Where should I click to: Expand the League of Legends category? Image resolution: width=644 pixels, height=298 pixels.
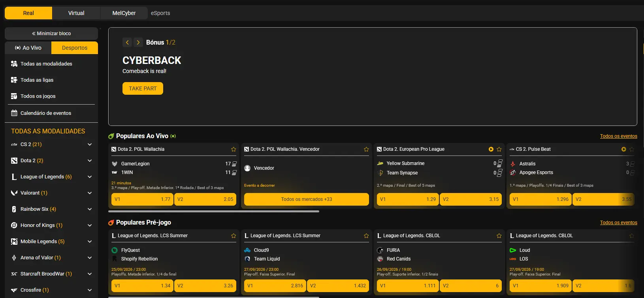coord(90,177)
